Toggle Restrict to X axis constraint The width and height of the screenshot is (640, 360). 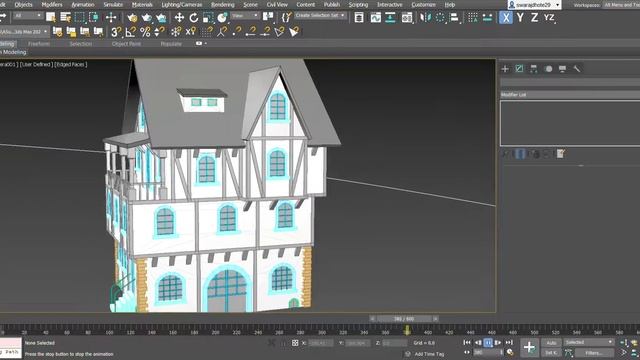pyautogui.click(x=506, y=18)
